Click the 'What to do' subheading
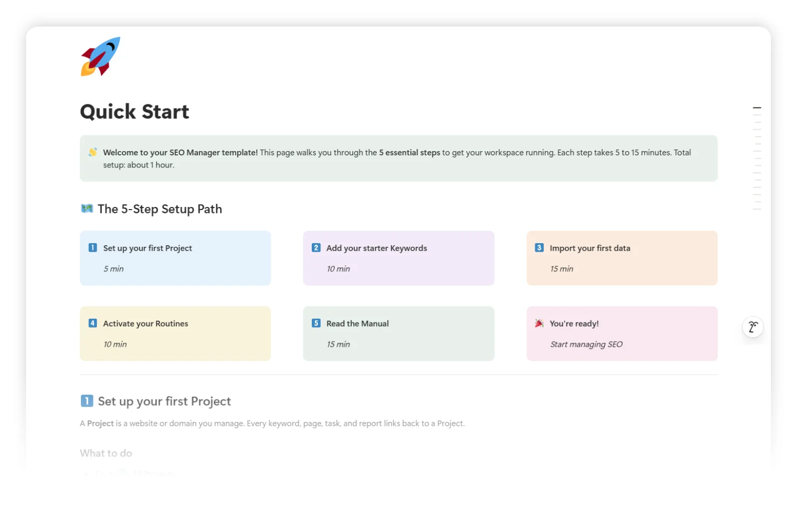This screenshot has width=798, height=532. (x=106, y=453)
